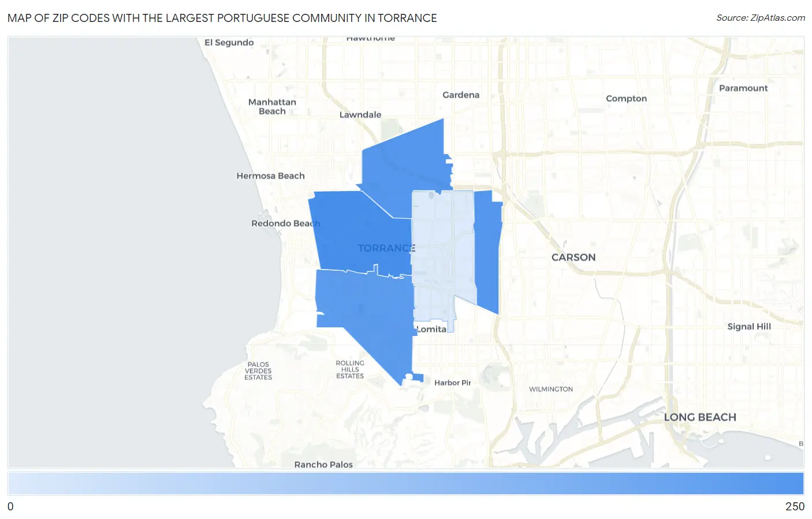Select the LONG BEACH city label
This screenshot has height=519, width=812.
700,417
